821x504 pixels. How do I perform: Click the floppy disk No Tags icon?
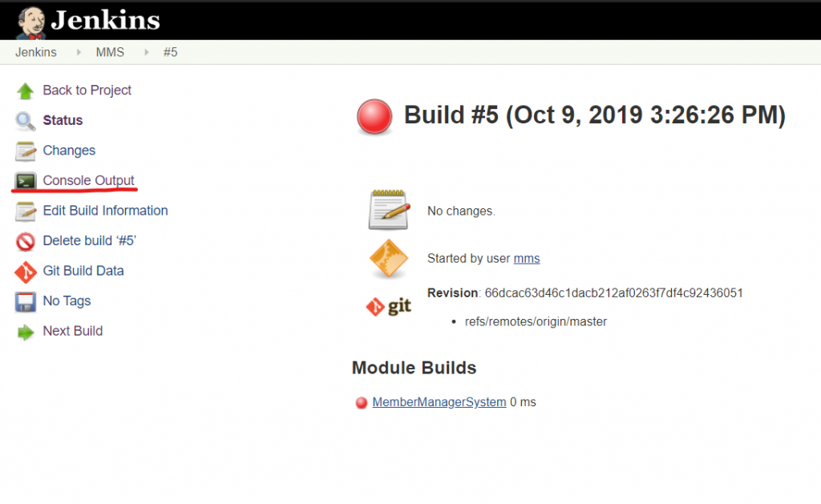(x=26, y=301)
